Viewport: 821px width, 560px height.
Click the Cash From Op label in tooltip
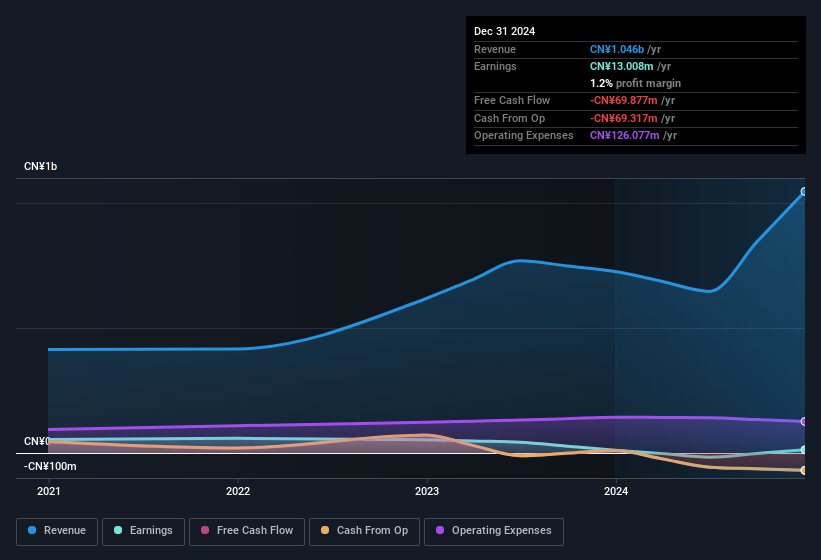509,118
